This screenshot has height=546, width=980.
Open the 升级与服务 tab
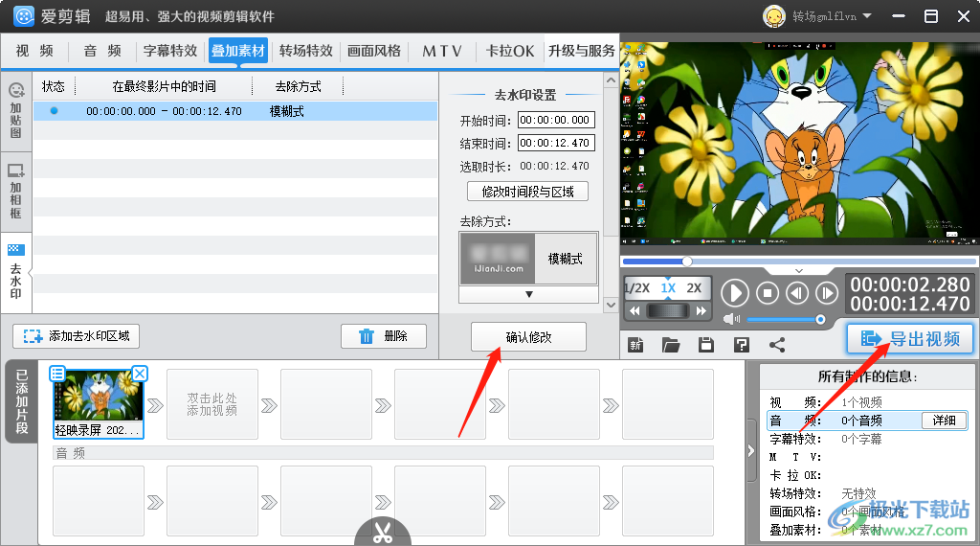581,51
